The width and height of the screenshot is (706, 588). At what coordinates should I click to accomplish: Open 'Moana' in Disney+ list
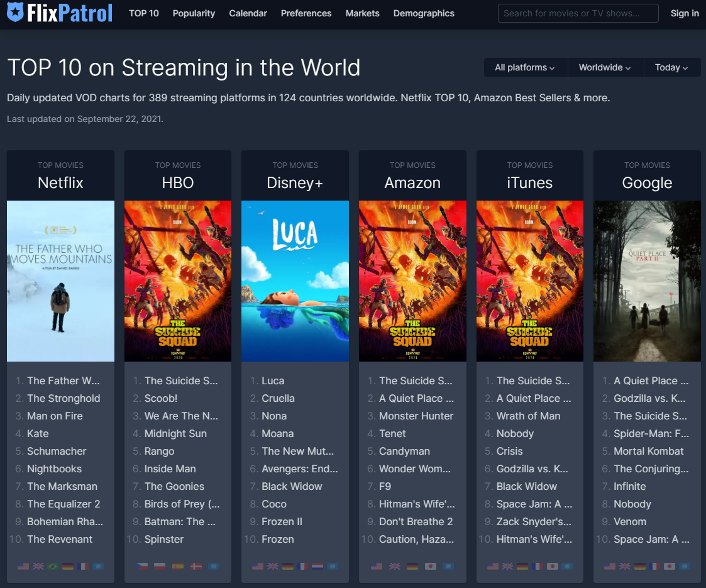278,433
